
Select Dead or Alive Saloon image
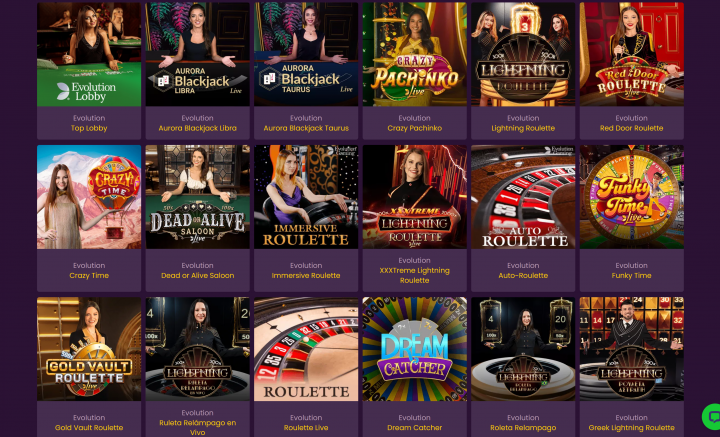pos(197,197)
